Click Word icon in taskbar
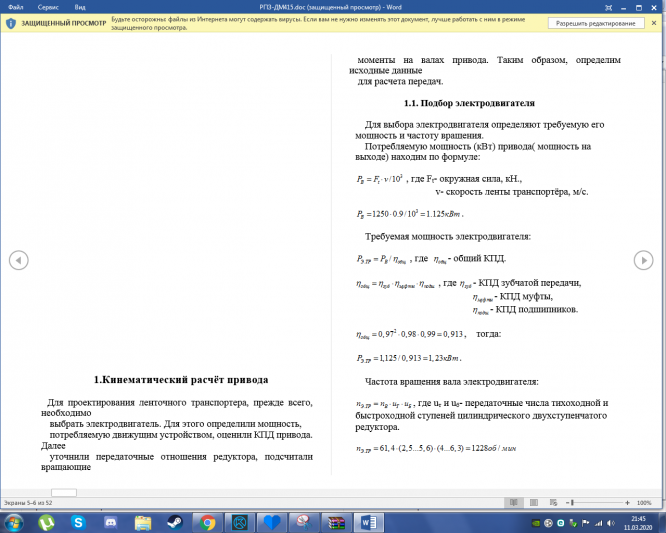 pyautogui.click(x=369, y=522)
